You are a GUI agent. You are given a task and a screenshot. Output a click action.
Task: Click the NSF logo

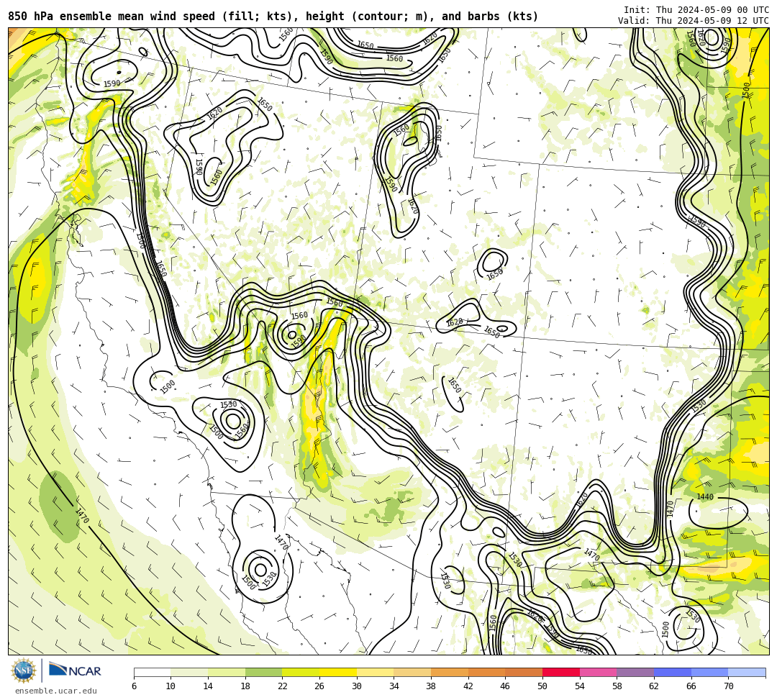pos(23,671)
